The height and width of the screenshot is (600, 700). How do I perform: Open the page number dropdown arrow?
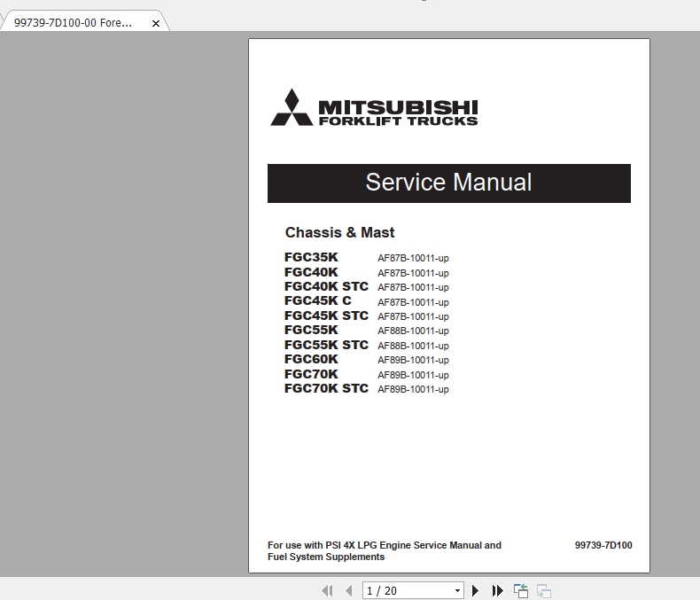(457, 590)
